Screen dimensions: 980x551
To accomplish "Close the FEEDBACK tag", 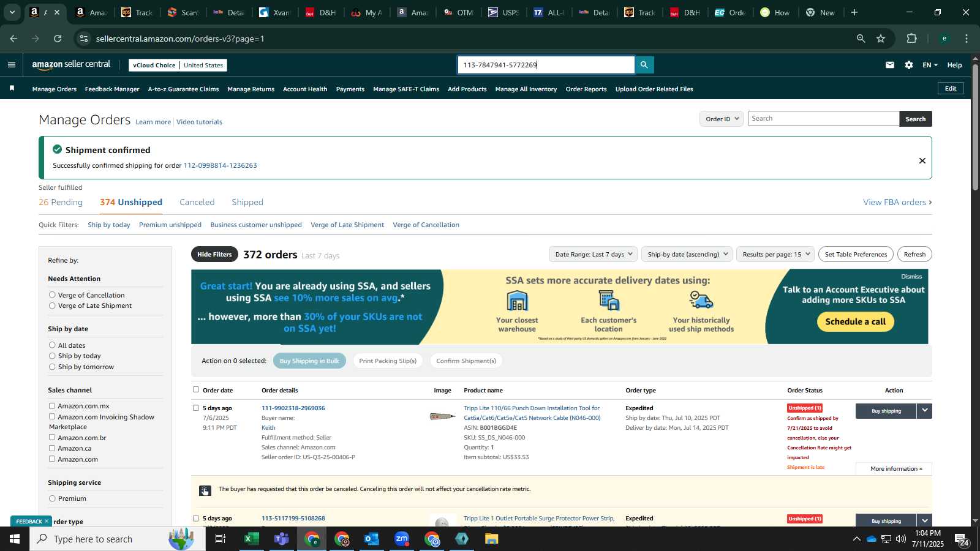I will (x=46, y=521).
